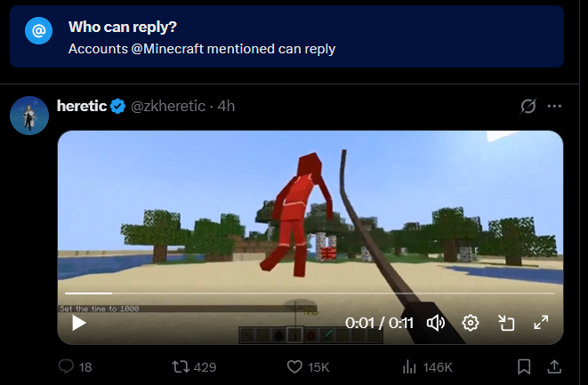This screenshot has height=385, width=588.
Task: Open Grok explain icon beside more options
Action: tap(528, 106)
